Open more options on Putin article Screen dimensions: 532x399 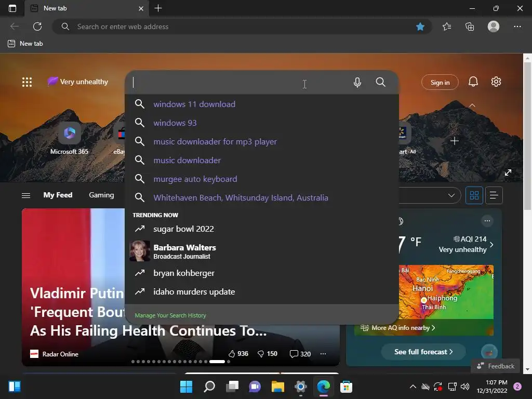[x=323, y=354]
